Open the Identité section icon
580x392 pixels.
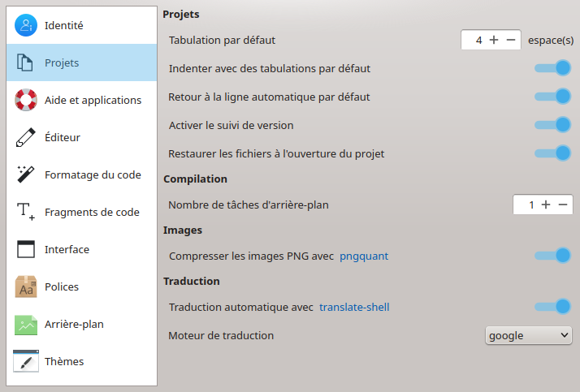tap(26, 25)
